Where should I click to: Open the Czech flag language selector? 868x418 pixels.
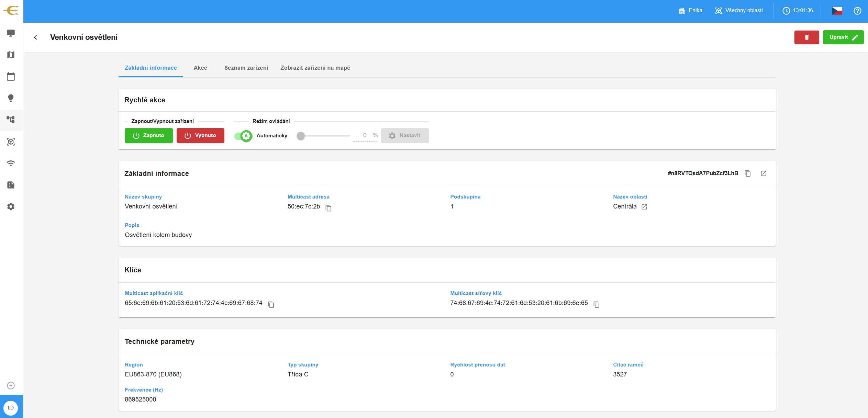[x=837, y=11]
